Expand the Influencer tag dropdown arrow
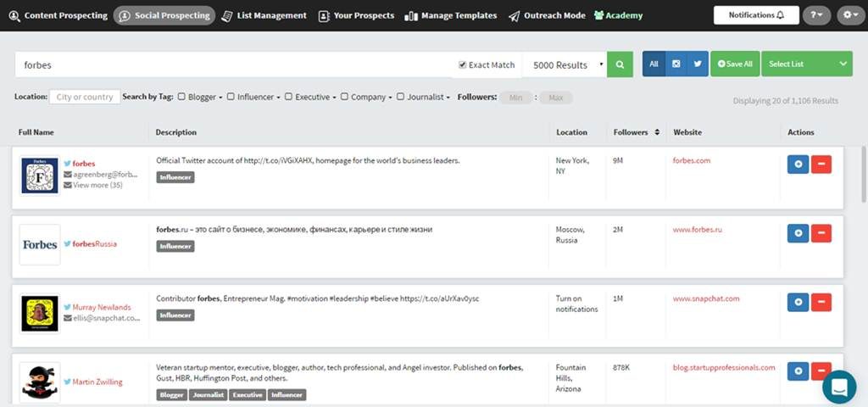 pyautogui.click(x=278, y=98)
